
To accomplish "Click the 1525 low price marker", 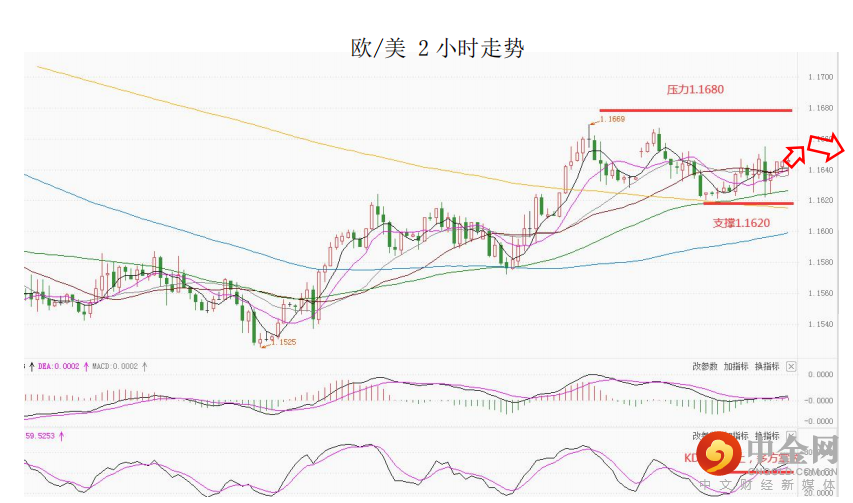I will click(286, 342).
